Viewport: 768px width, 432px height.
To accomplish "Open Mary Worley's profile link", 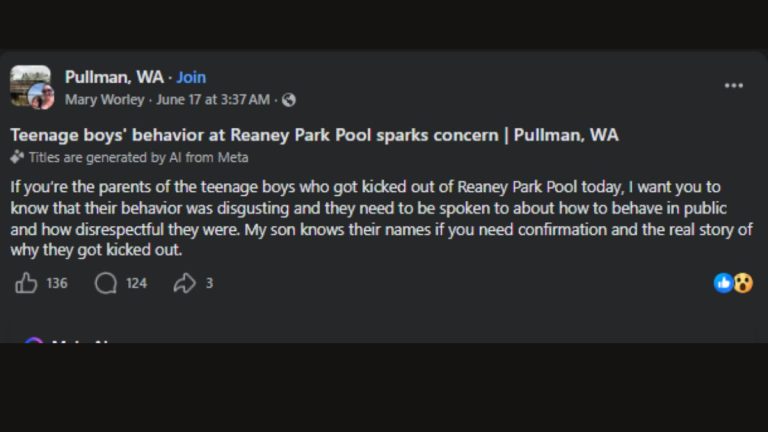I will [x=105, y=100].
